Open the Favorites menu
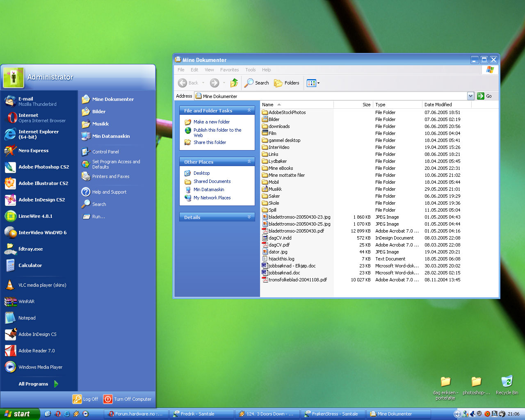This screenshot has width=525, height=420. coord(229,70)
